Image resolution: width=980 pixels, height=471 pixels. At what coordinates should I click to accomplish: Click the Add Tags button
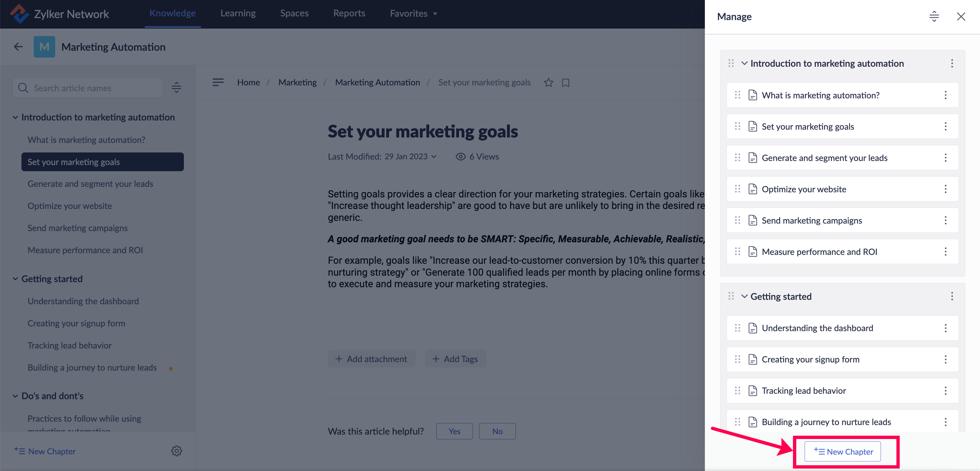click(455, 359)
